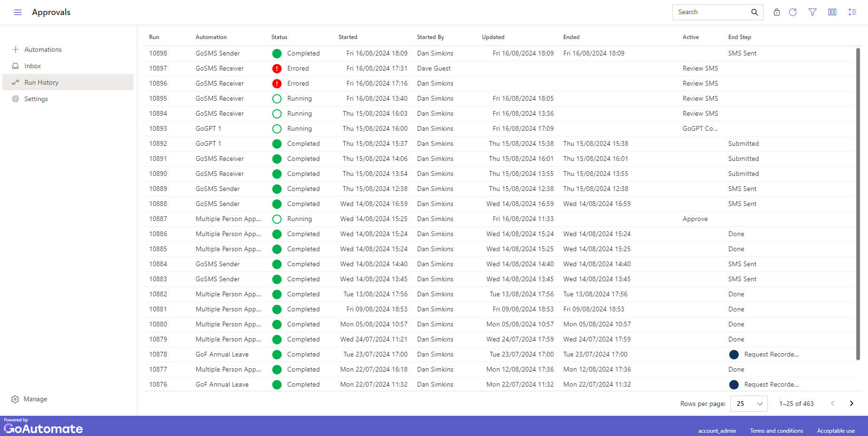868x436 pixels.
Task: Click the running status circle for run 10895
Action: (x=277, y=99)
